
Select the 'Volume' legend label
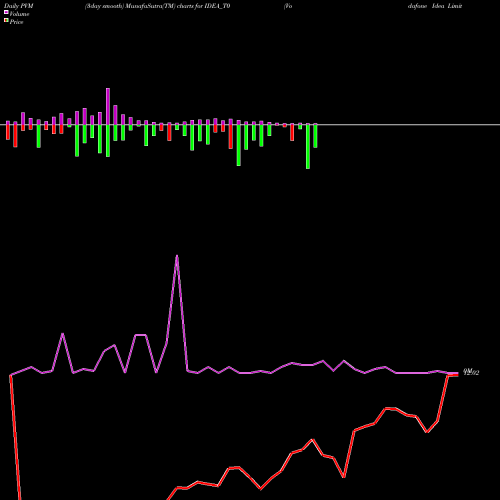19,14
